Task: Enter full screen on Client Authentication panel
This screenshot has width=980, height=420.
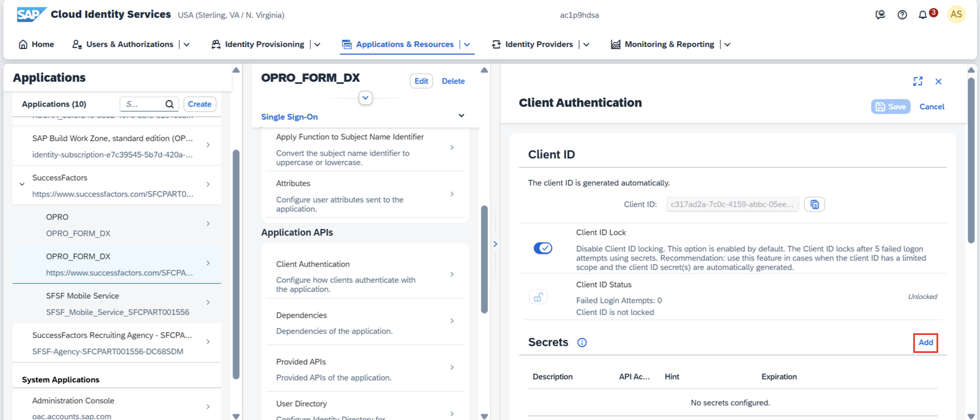Action: tap(918, 81)
